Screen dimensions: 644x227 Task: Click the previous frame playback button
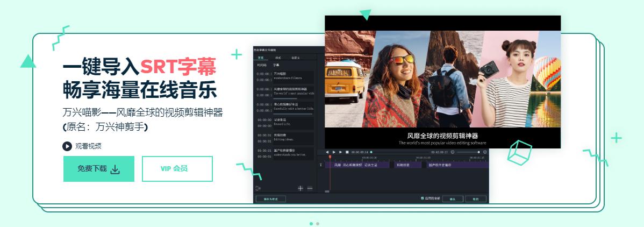point(327,152)
